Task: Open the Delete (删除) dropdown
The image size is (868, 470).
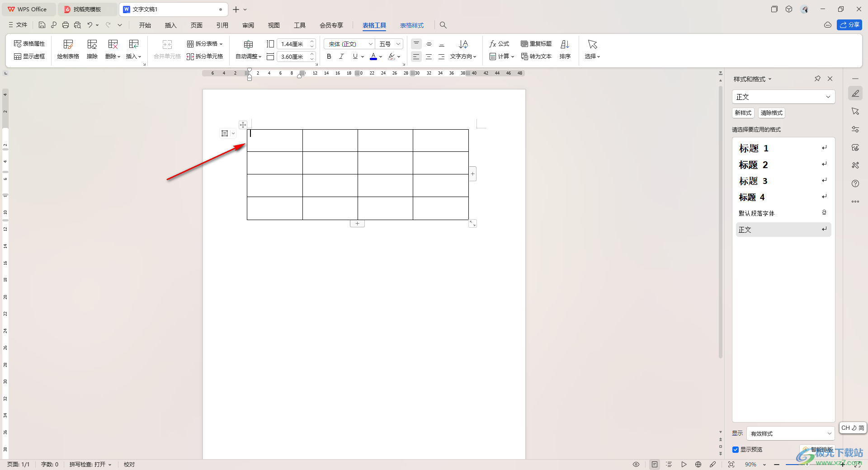Action: [x=113, y=49]
